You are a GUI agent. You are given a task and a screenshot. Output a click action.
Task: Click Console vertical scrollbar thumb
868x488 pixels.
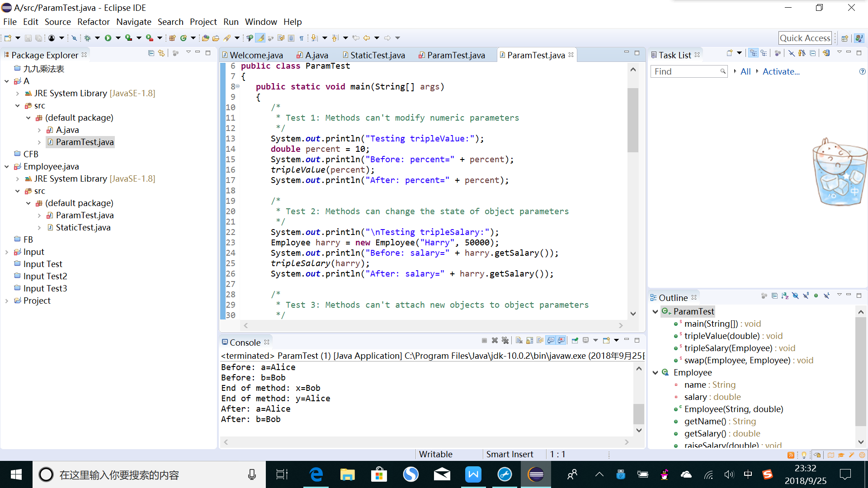638,413
